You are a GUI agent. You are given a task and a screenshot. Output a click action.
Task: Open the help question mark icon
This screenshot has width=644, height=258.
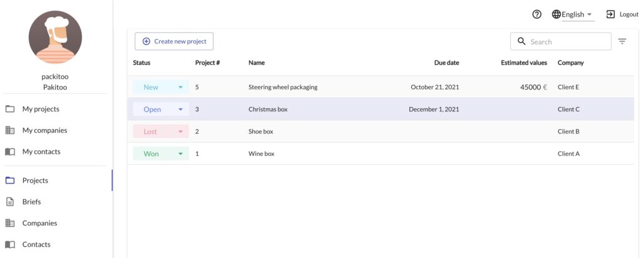point(537,14)
